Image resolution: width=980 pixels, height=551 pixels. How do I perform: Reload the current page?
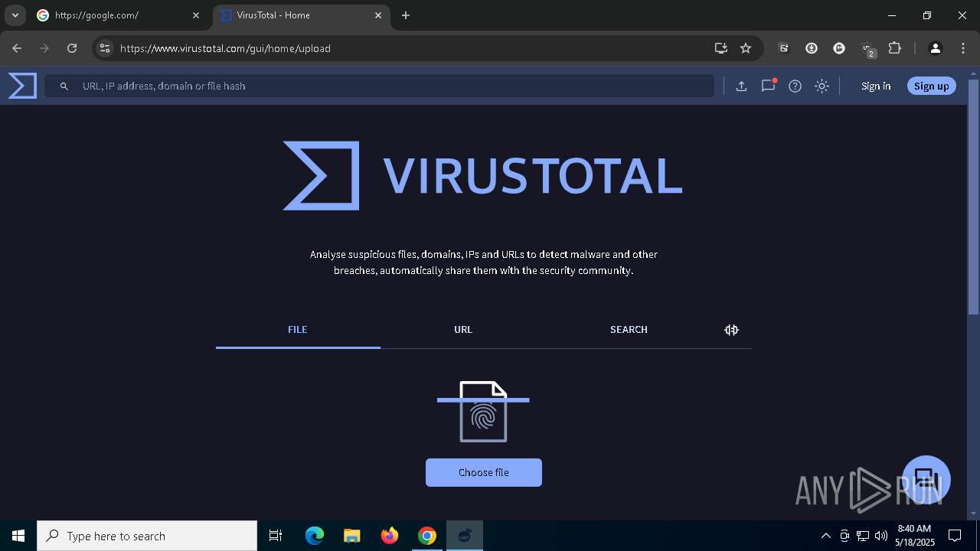(72, 48)
